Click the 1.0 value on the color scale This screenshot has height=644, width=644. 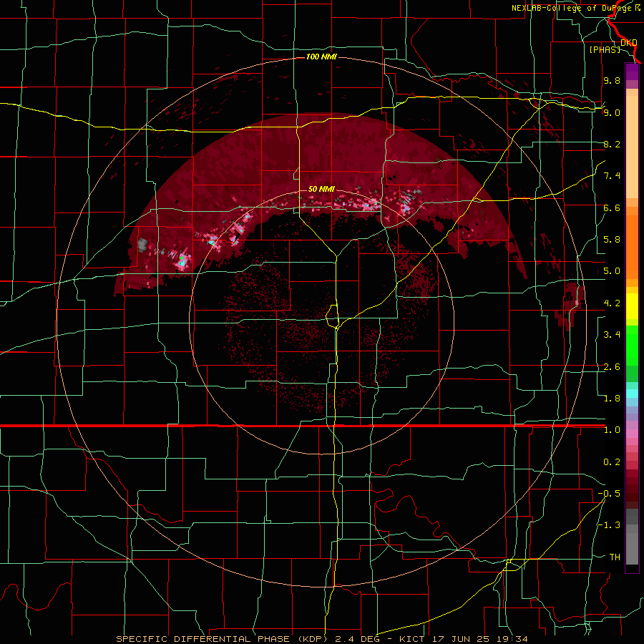[612, 429]
